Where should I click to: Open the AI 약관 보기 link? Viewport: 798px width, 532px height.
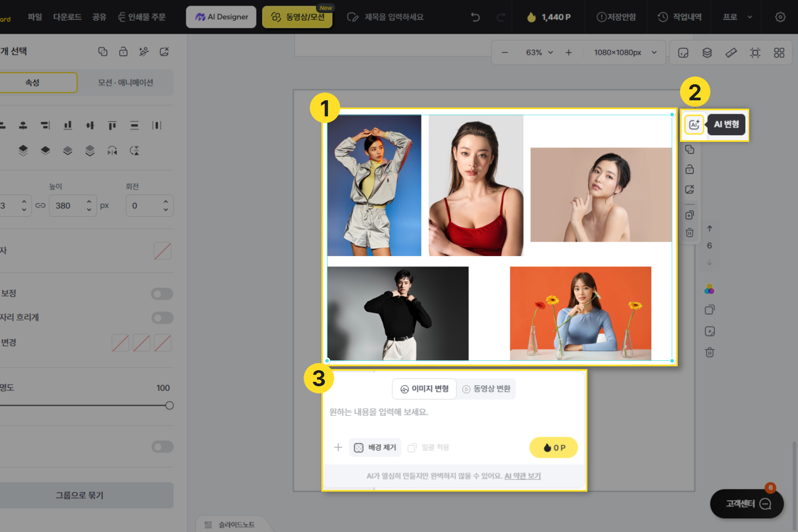[523, 476]
